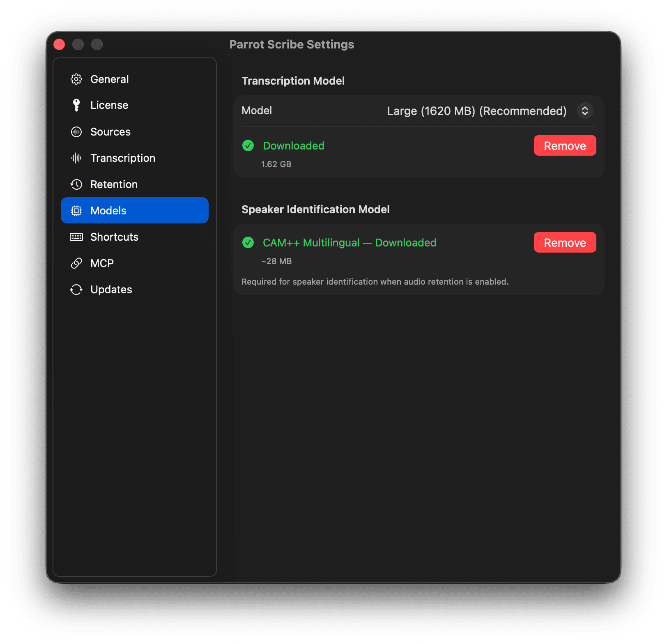Click the gear icon beside General

(76, 79)
